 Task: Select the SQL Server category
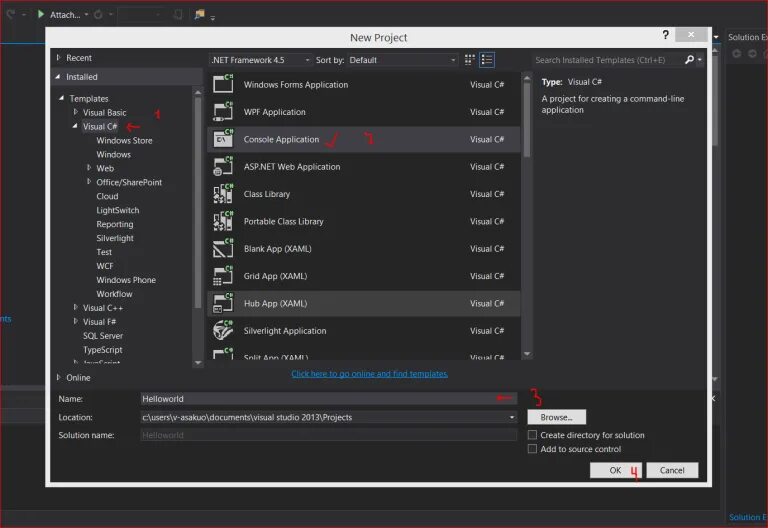point(103,336)
